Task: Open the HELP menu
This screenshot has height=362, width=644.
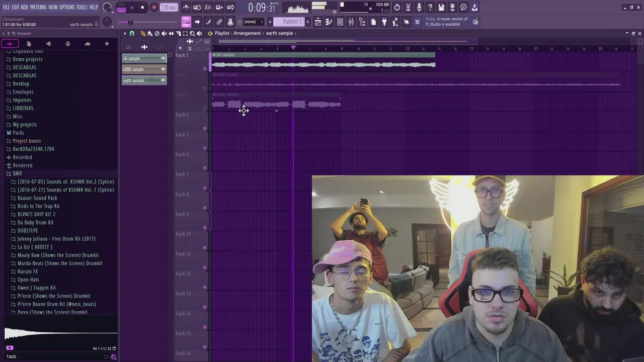Action: tap(94, 7)
